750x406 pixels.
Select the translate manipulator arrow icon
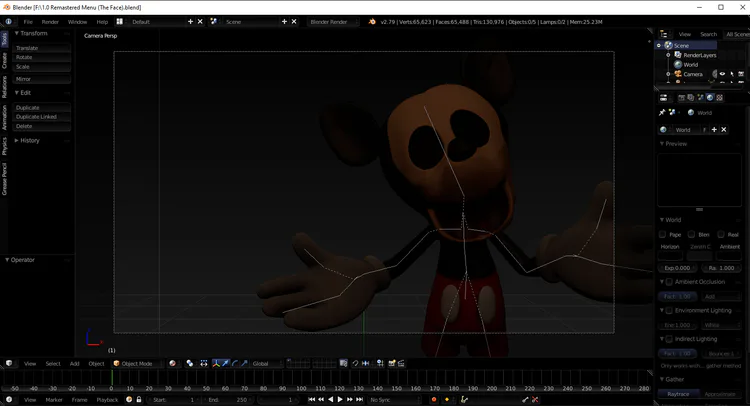pos(225,363)
